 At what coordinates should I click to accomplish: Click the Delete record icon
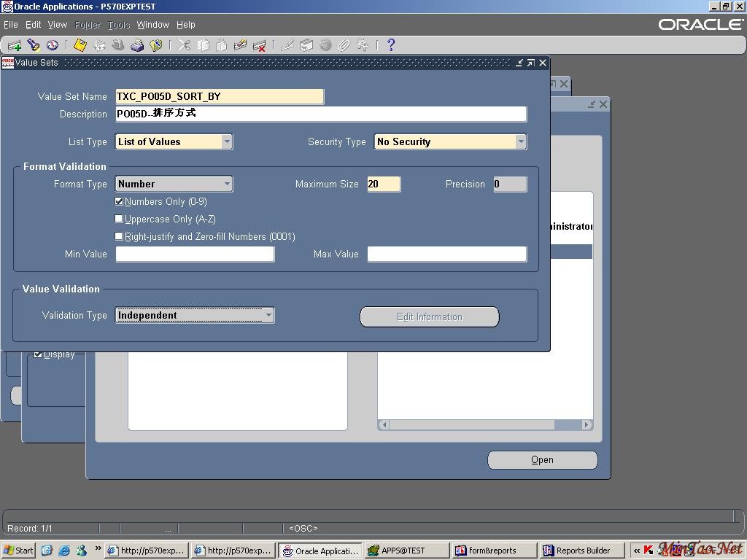point(259,45)
